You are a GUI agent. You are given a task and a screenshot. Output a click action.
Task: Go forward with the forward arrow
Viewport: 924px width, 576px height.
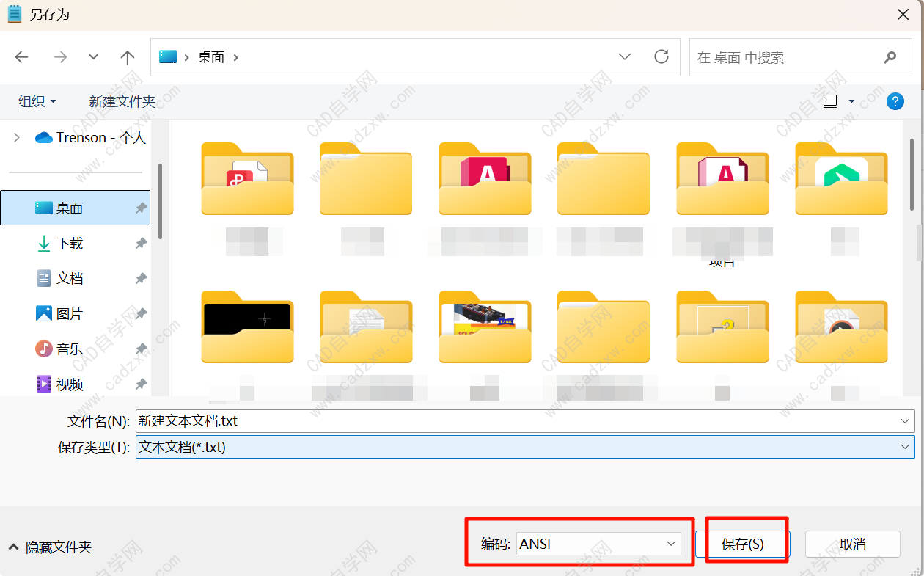[x=60, y=57]
